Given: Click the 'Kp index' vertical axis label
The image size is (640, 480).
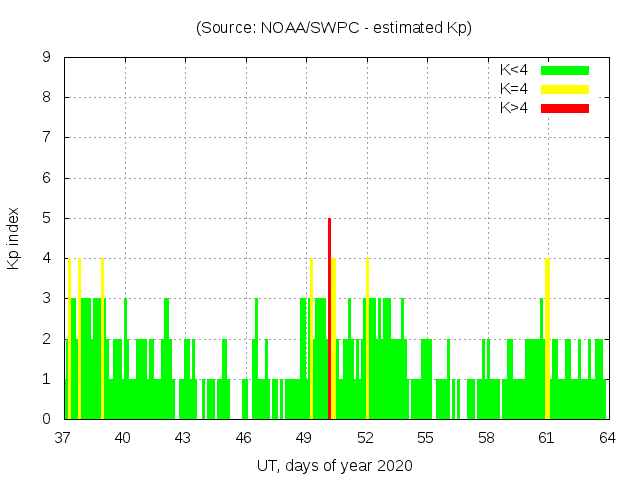Looking at the screenshot, I should (14, 239).
